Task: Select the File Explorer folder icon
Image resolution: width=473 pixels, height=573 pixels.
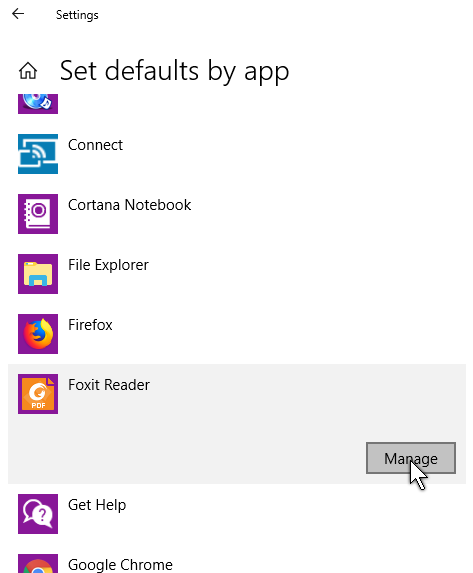Action: (38, 274)
